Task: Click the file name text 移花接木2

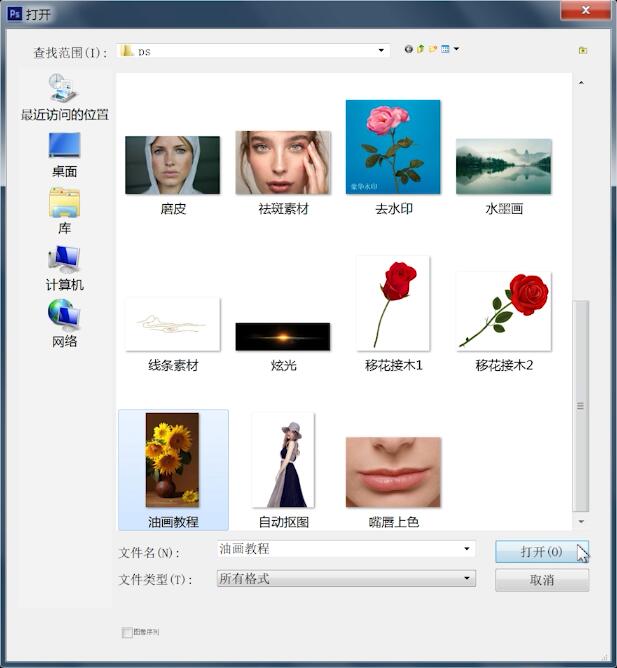Action: pos(504,366)
